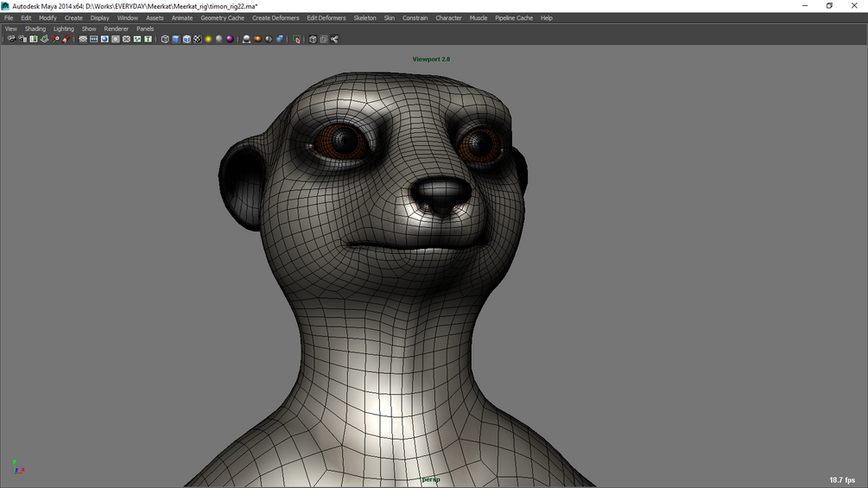Open the Edit menu
The height and width of the screenshot is (488, 868).
click(x=26, y=17)
